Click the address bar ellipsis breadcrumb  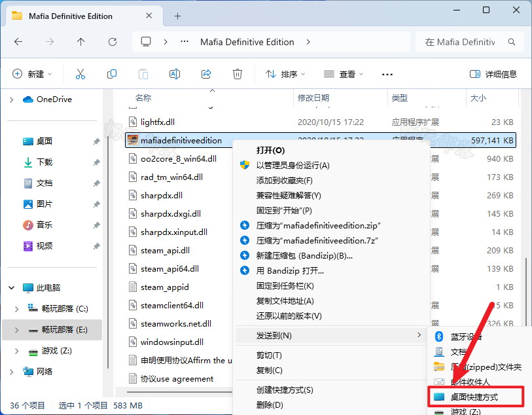pos(185,42)
